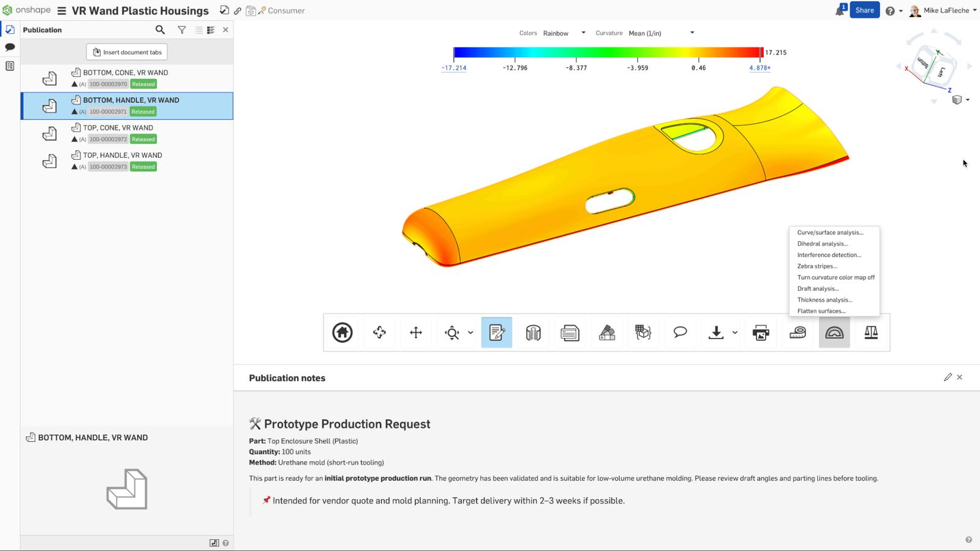Click the Insert document tabs button
The height and width of the screenshot is (551, 980).
click(x=126, y=52)
